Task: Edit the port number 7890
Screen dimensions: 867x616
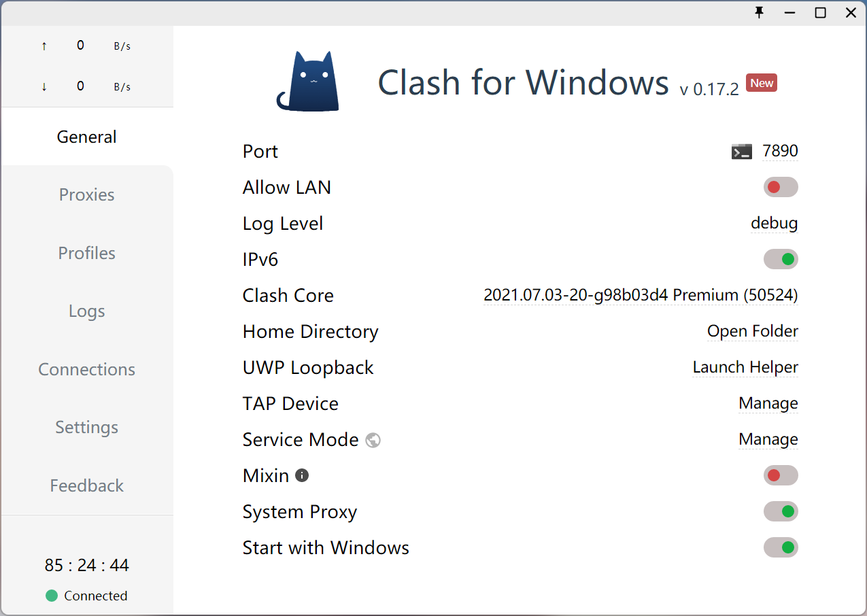Action: (780, 151)
